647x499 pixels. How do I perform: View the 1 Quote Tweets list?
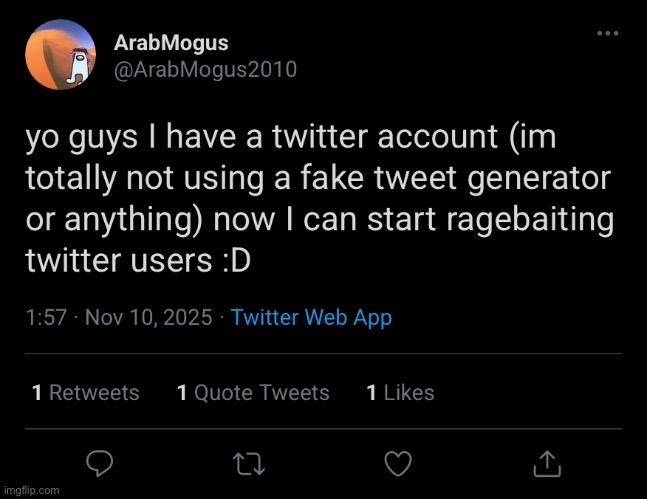coord(253,393)
